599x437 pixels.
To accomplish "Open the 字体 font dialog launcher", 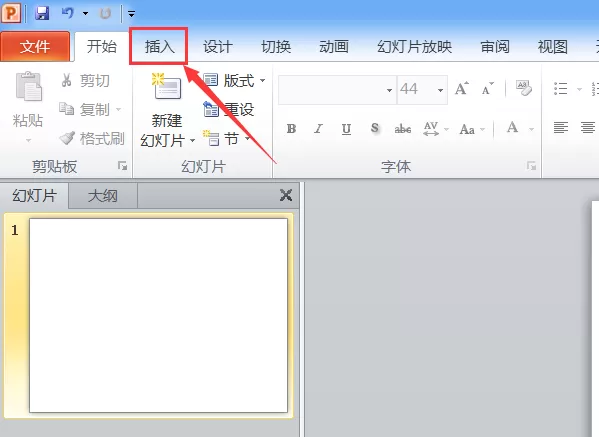I will click(x=531, y=166).
